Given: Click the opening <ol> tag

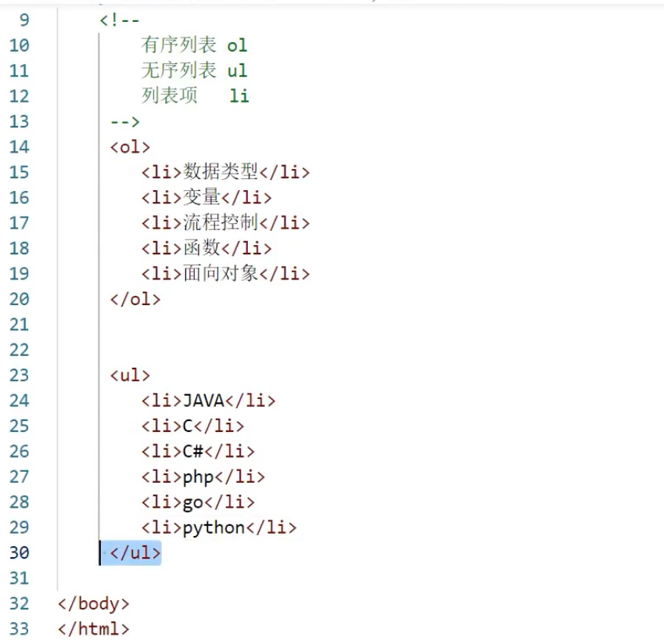Looking at the screenshot, I should pos(130,147).
